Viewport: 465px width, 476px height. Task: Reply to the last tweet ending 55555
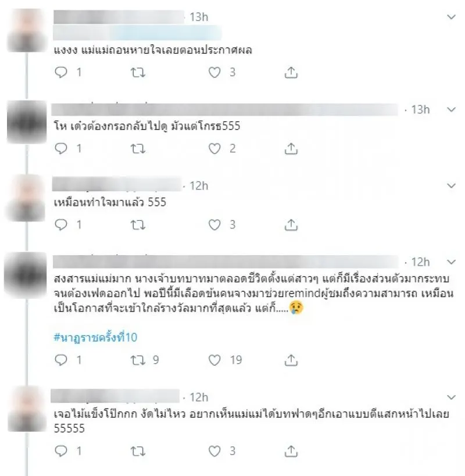click(61, 451)
